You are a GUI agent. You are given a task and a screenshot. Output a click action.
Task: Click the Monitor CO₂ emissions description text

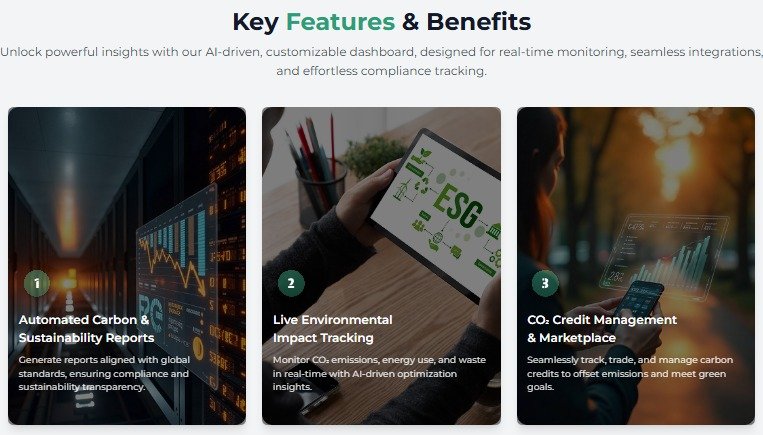point(379,373)
